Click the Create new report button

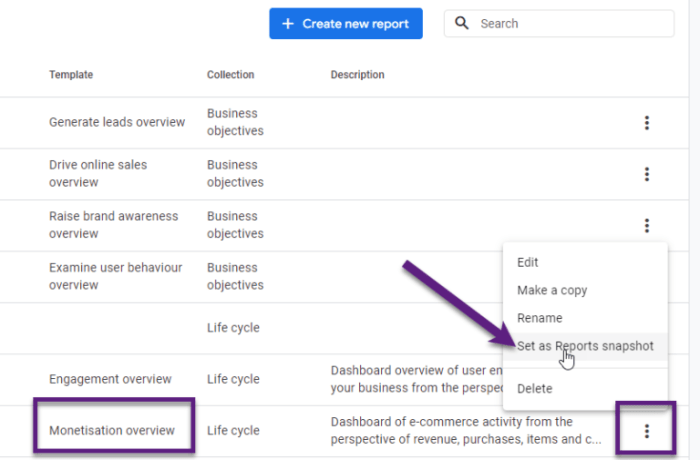point(346,24)
